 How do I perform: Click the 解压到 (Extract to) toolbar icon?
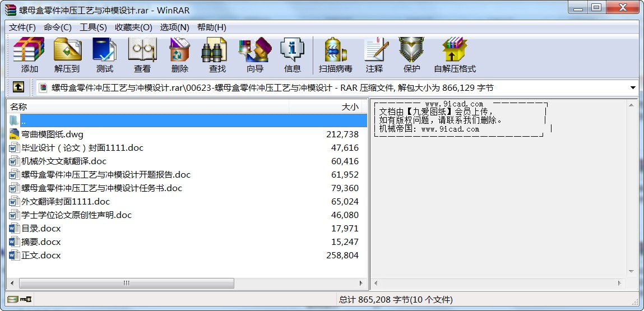pos(67,55)
